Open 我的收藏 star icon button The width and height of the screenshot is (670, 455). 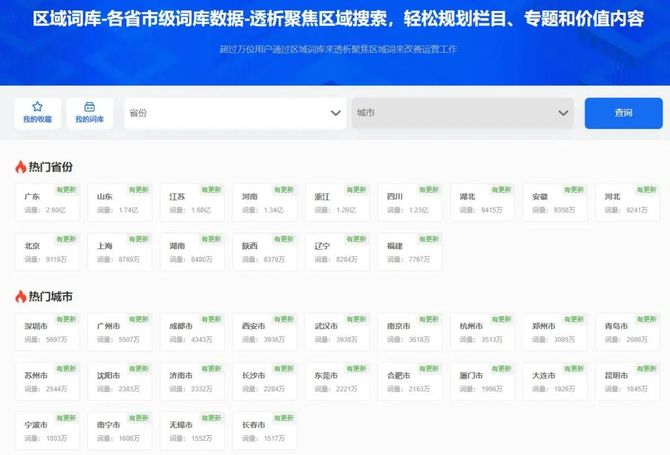tap(38, 113)
